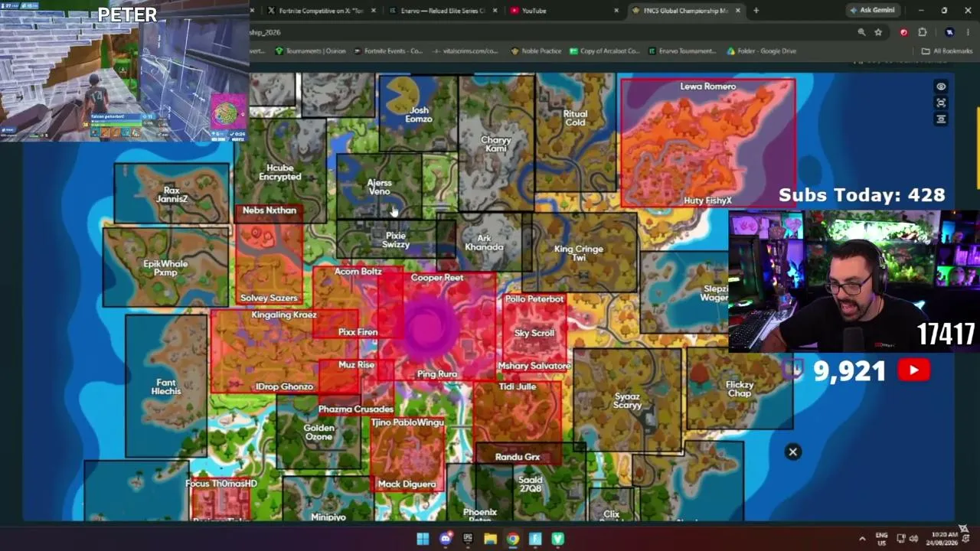Screen dimensions: 980x551
Task: Open the Fortnite Events bookmark
Action: tap(387, 51)
